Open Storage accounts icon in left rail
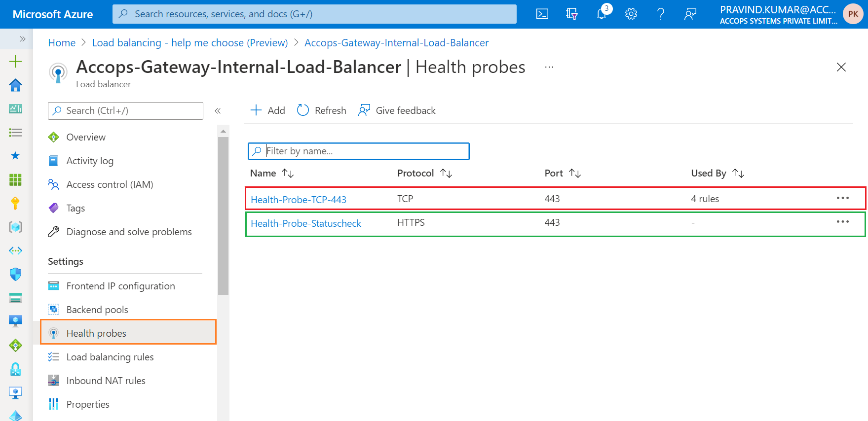The height and width of the screenshot is (421, 868). point(15,298)
